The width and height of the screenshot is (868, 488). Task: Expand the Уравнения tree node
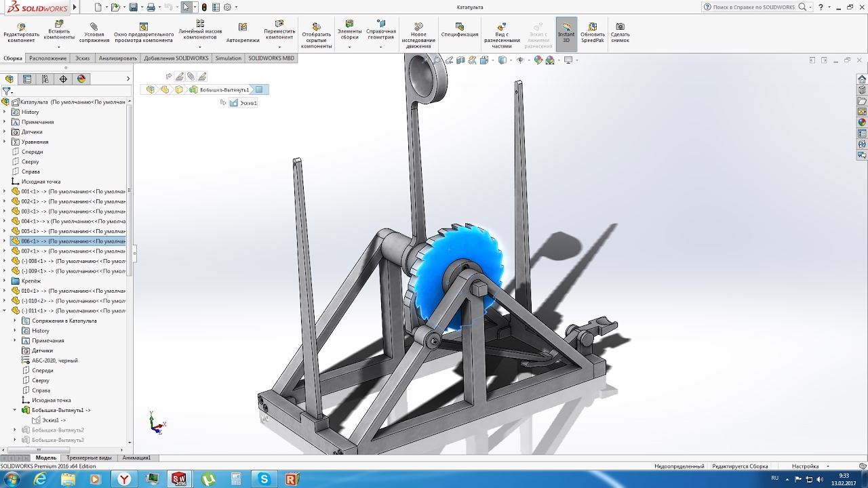5,142
